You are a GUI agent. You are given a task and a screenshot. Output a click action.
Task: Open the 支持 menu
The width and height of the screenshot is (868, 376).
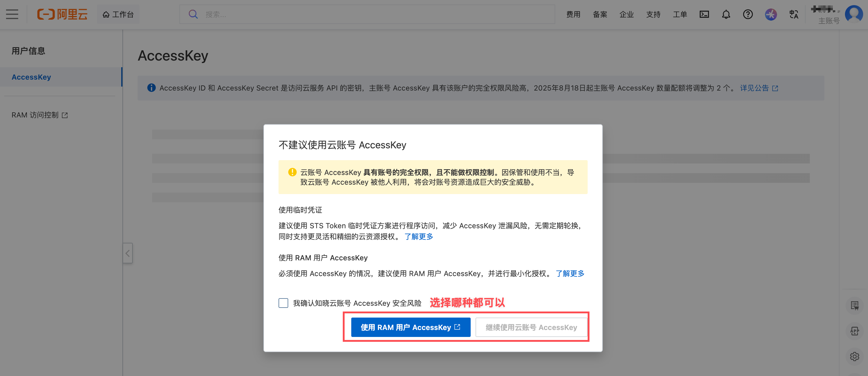click(653, 14)
